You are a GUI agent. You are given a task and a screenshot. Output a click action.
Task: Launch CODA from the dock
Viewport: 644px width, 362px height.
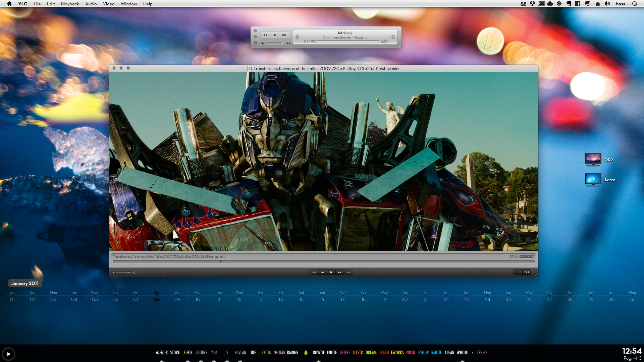266,353
